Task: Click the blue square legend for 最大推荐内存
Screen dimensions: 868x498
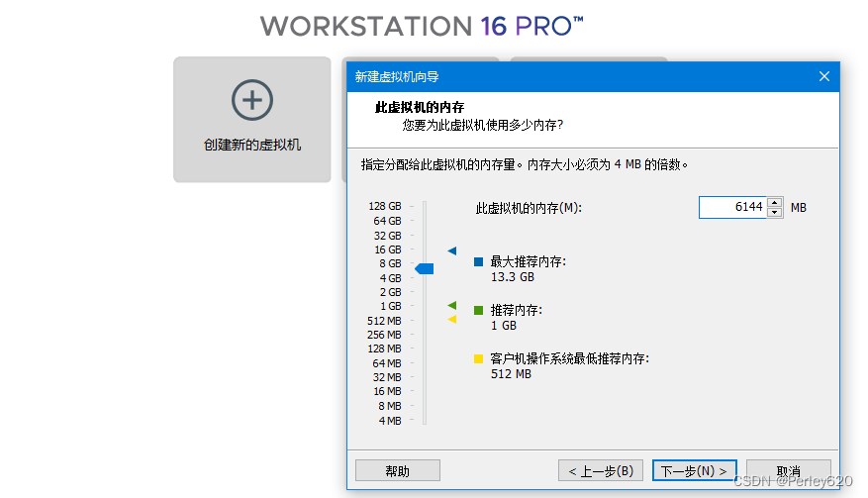Action: coord(478,261)
